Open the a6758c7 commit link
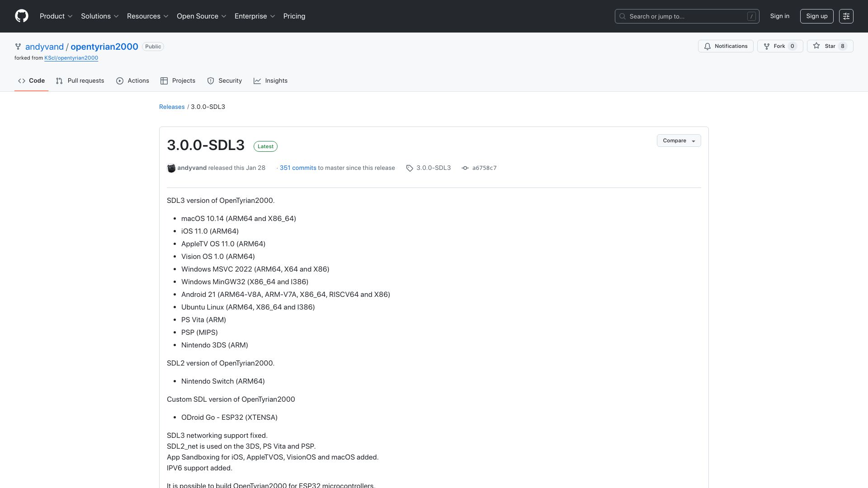868x488 pixels. (x=484, y=168)
